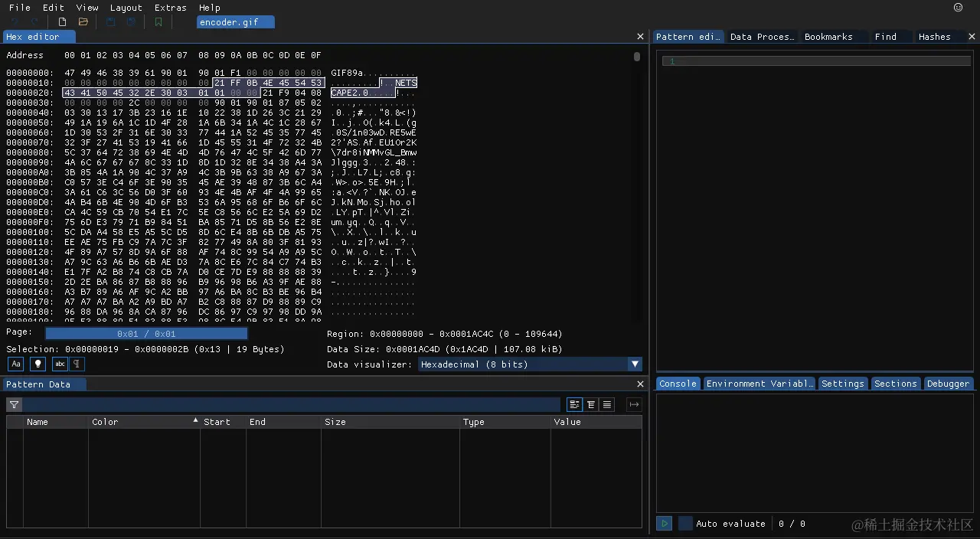Screen dimensions: 980x539
Task: Switch to the Console tab
Action: click(x=678, y=384)
